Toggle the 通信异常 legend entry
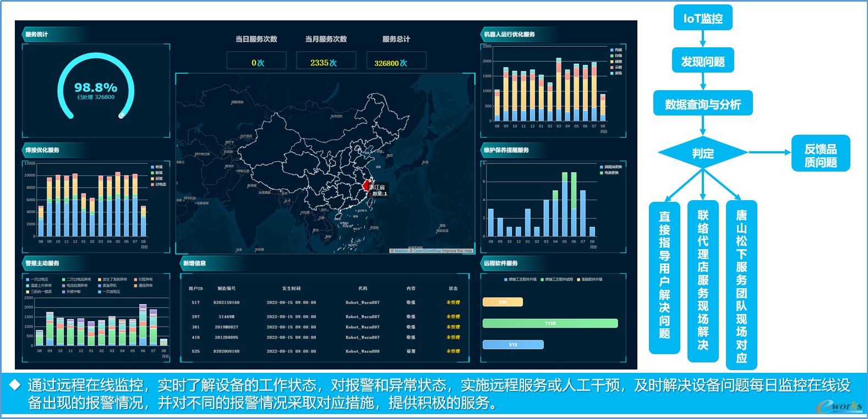 tap(144, 285)
